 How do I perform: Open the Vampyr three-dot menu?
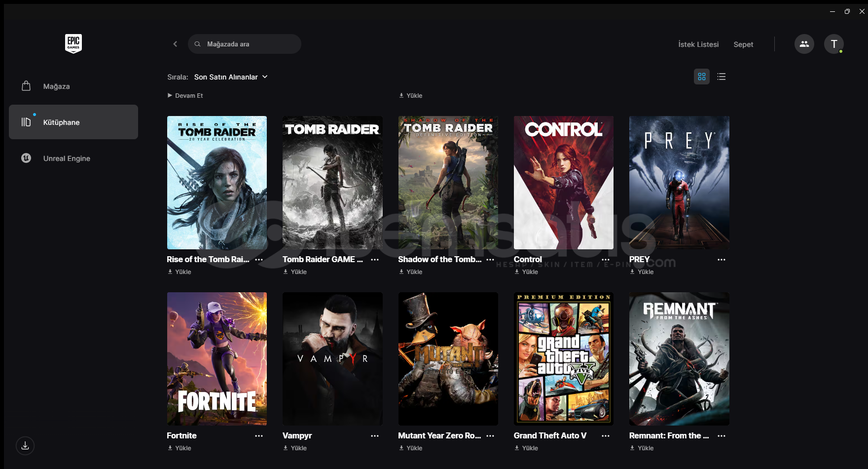click(x=375, y=436)
